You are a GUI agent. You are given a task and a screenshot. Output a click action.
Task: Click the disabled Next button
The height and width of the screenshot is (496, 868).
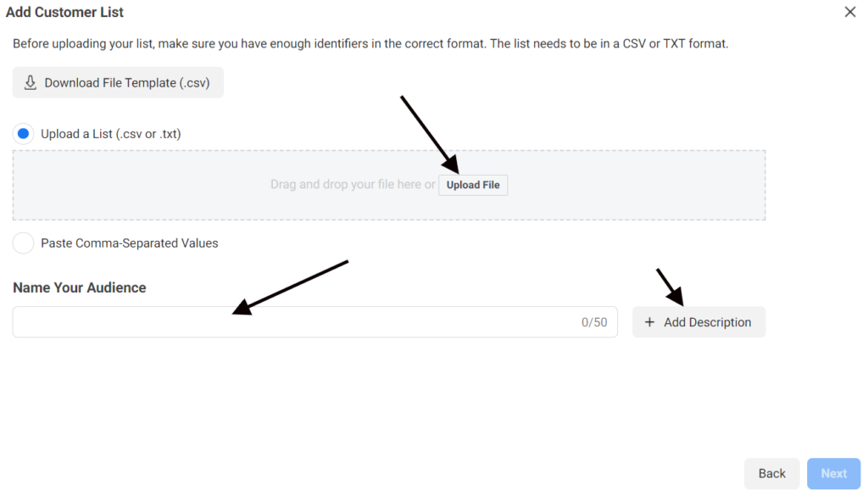pyautogui.click(x=833, y=473)
